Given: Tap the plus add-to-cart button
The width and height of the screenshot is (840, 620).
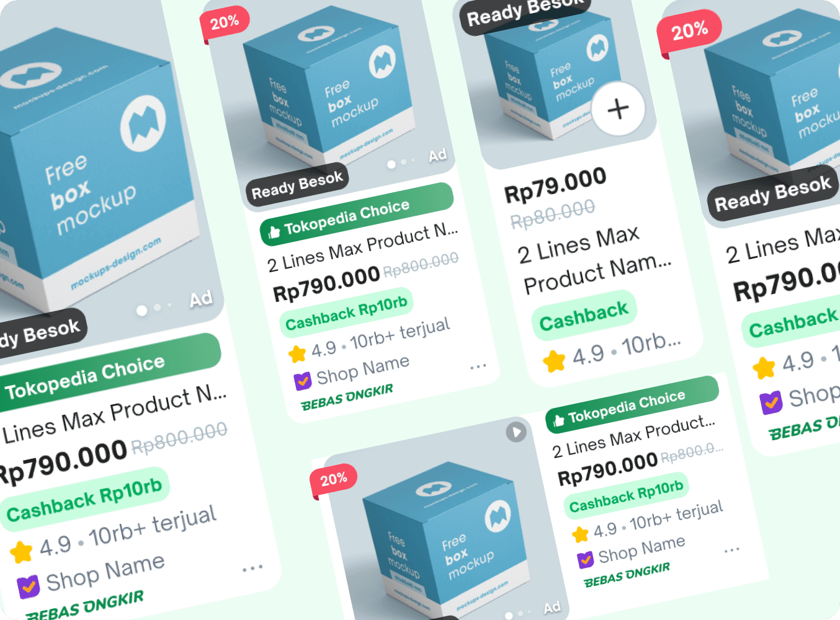Looking at the screenshot, I should pos(618,109).
